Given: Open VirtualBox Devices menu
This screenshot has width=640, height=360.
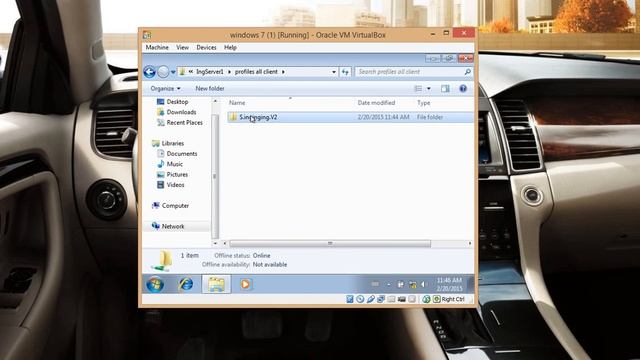Looking at the screenshot, I should (x=207, y=47).
